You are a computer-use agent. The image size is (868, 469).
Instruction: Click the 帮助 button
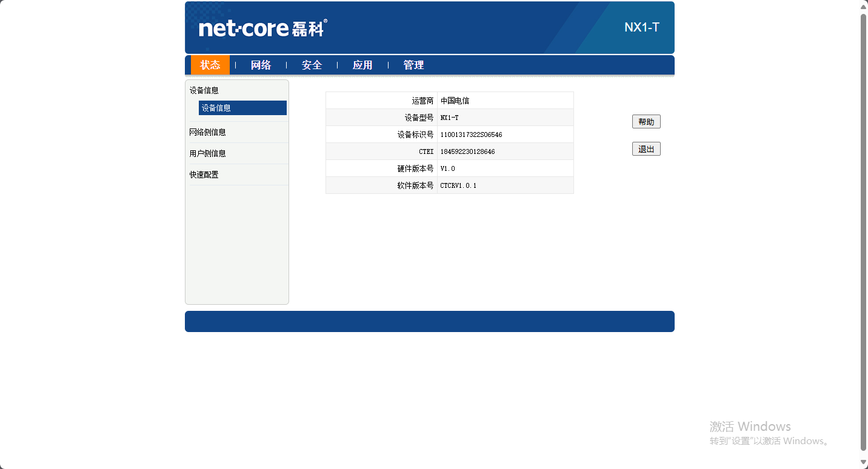646,122
